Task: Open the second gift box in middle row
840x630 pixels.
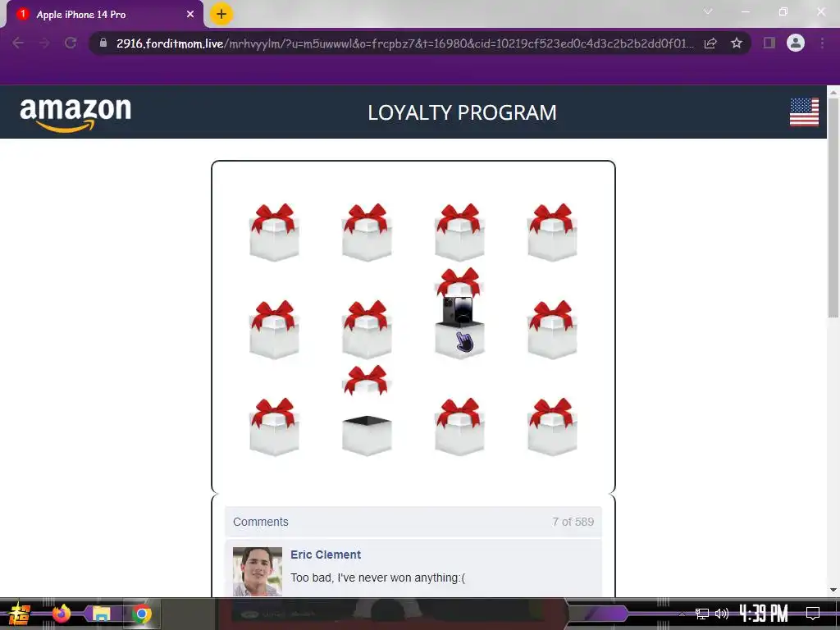Action: (x=367, y=330)
